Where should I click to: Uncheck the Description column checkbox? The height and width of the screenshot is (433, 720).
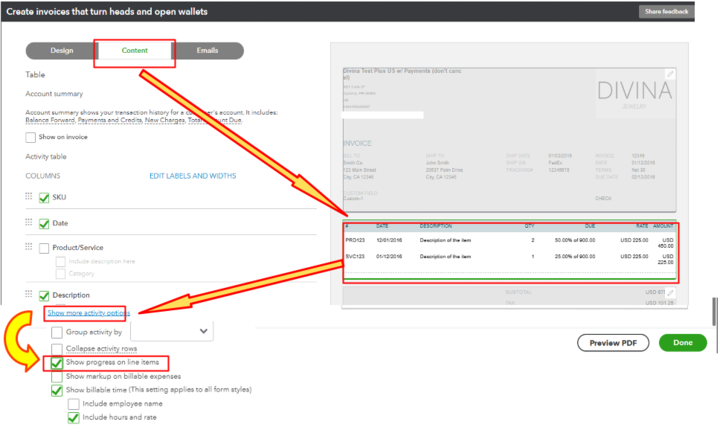[x=44, y=296]
